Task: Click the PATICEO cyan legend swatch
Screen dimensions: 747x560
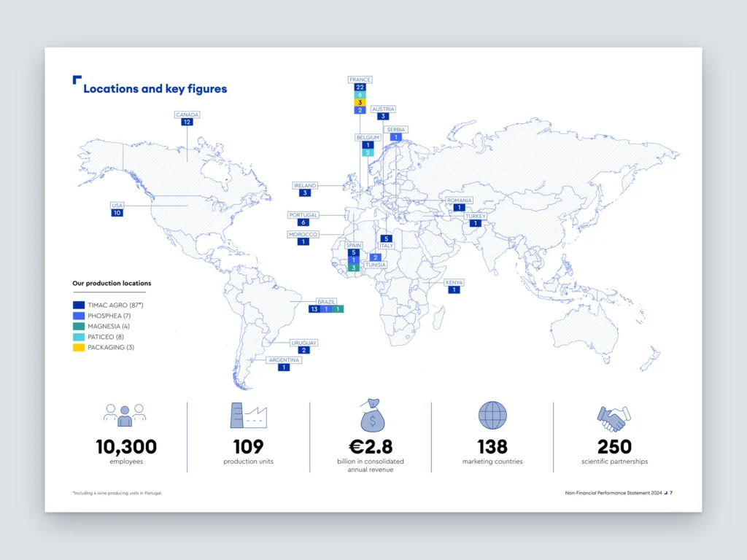Action: tap(79, 337)
